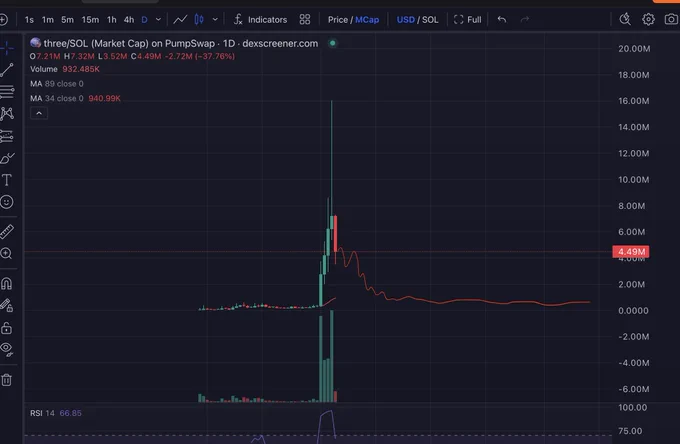
Task: Remove drawings with trash icon
Action: (7, 380)
